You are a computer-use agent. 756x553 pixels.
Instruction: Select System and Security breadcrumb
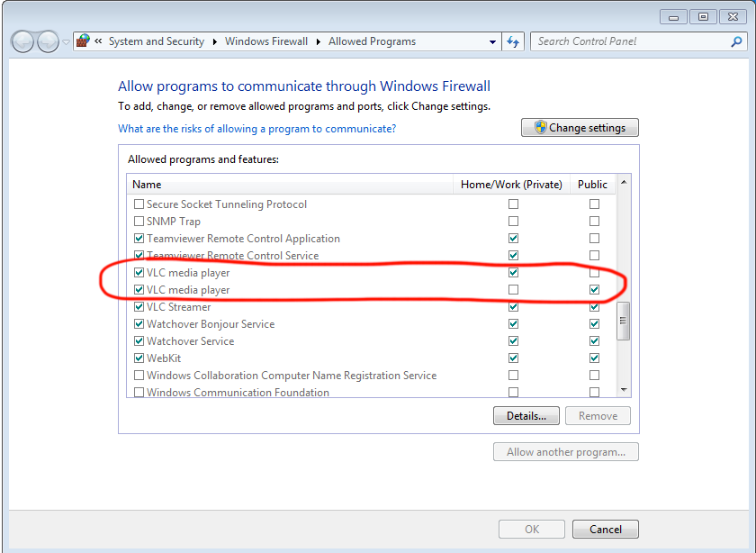[157, 41]
